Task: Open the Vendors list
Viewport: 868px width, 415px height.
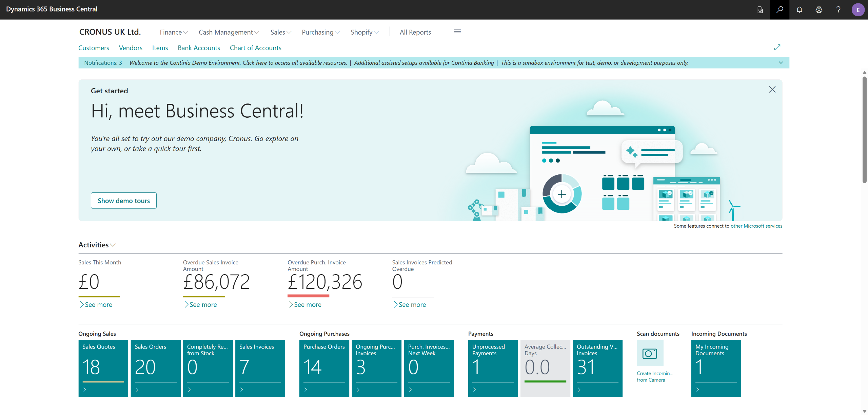Action: (x=131, y=48)
